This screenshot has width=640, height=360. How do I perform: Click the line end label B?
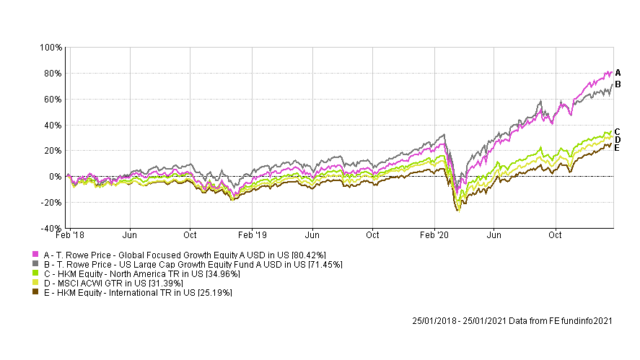pyautogui.click(x=618, y=84)
